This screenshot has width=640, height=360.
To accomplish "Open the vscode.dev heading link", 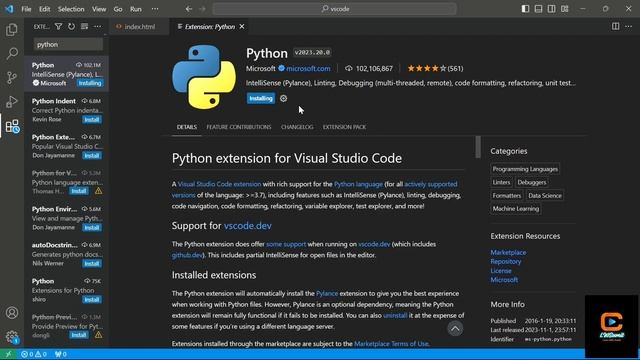I will [248, 226].
